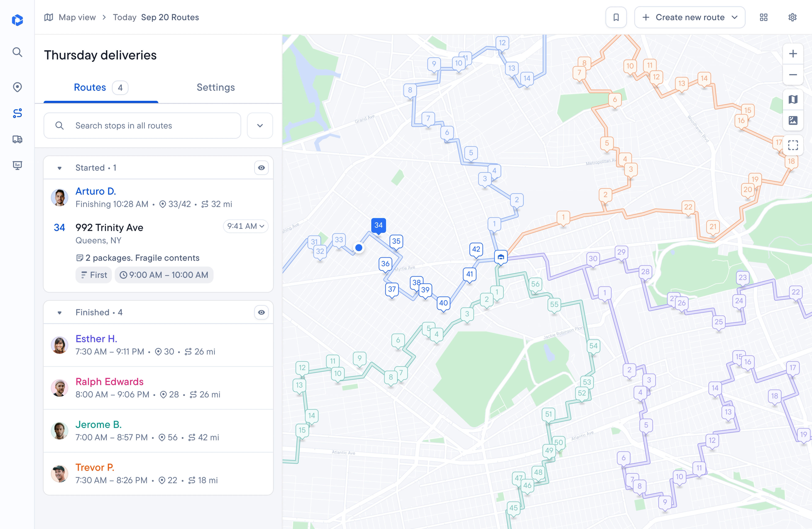
Task: Open Arturo D. route
Action: [158, 197]
